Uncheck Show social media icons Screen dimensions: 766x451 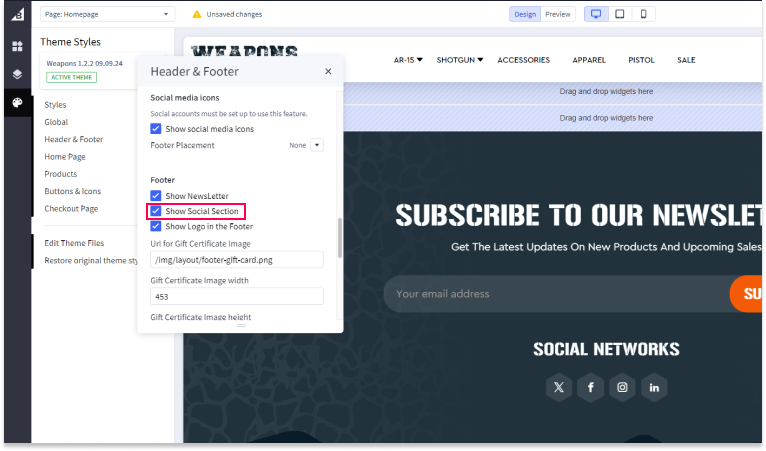coord(156,129)
